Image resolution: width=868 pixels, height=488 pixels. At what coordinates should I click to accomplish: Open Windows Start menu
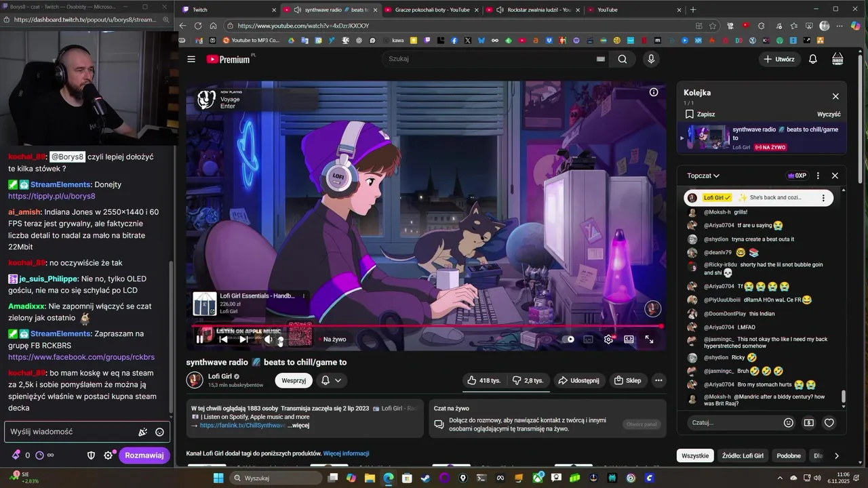point(218,478)
